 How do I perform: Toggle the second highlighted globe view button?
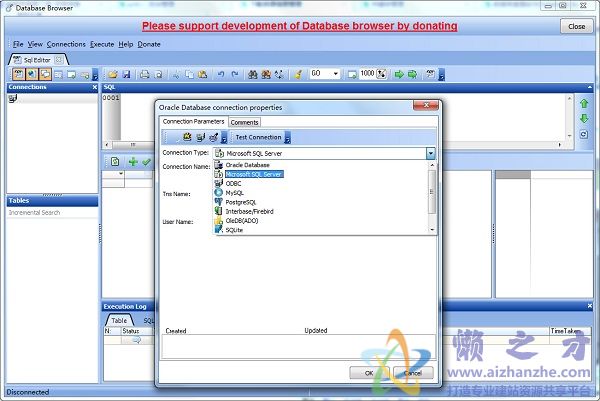[x=31, y=74]
